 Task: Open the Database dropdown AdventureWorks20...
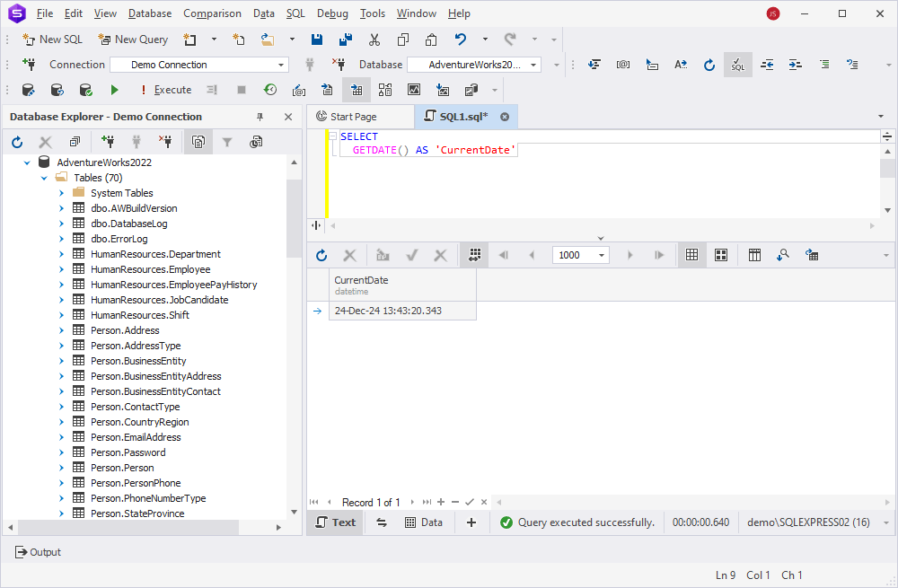(474, 65)
